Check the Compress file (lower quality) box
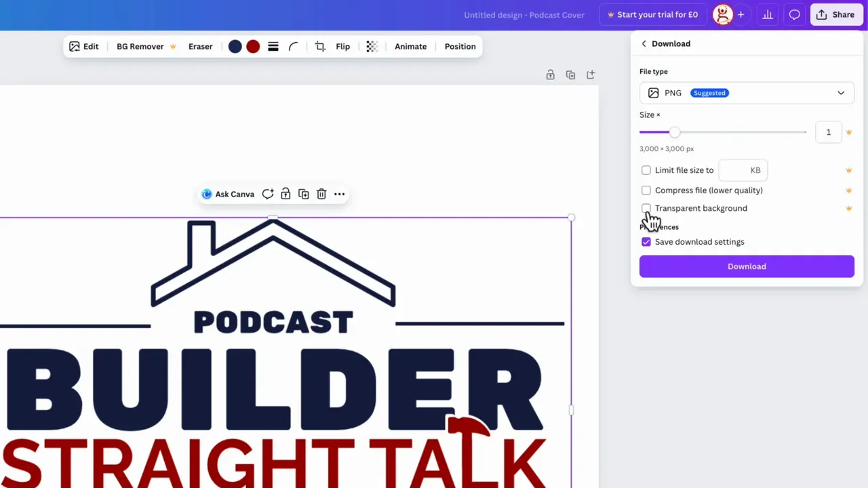868x488 pixels. click(x=646, y=190)
